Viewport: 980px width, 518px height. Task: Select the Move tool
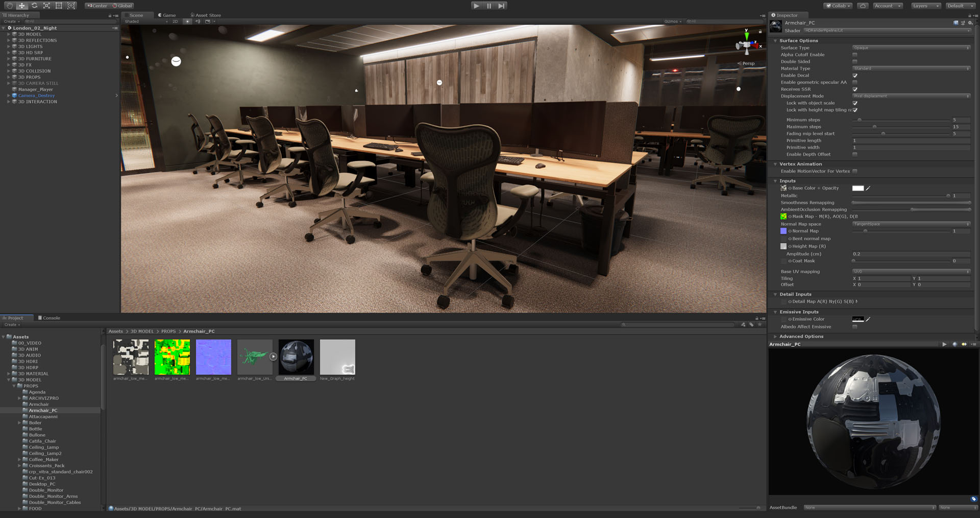[22, 6]
